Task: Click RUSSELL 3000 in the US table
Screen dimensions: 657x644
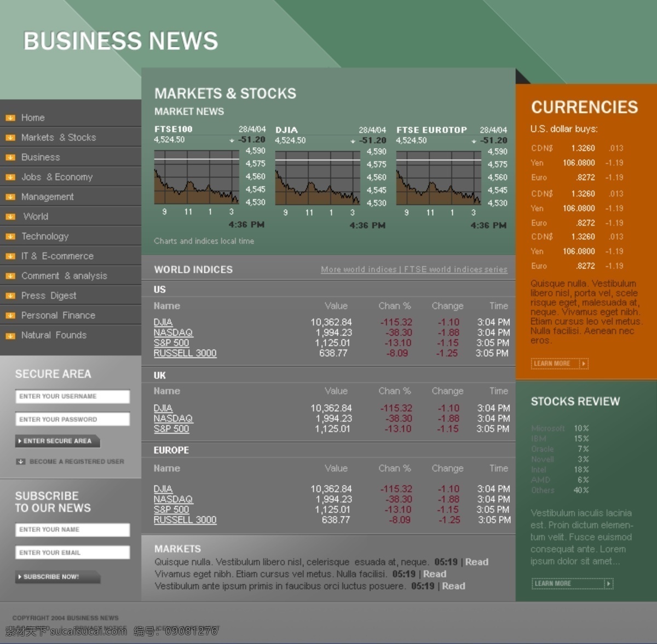Action: [185, 353]
